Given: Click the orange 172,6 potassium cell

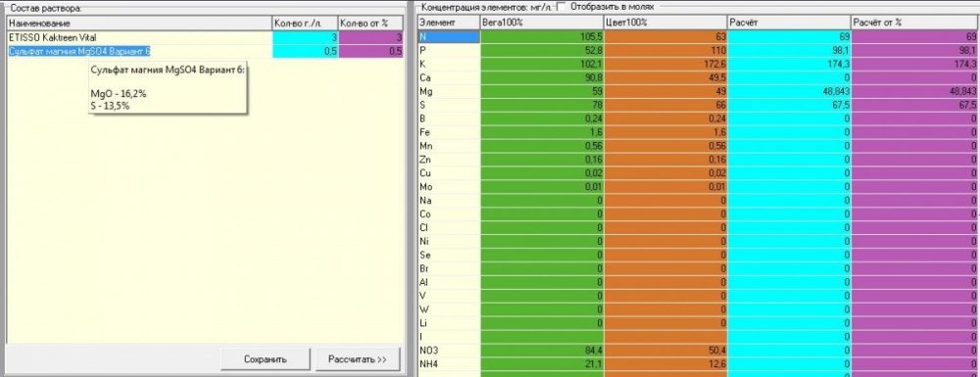Looking at the screenshot, I should coord(665,65).
